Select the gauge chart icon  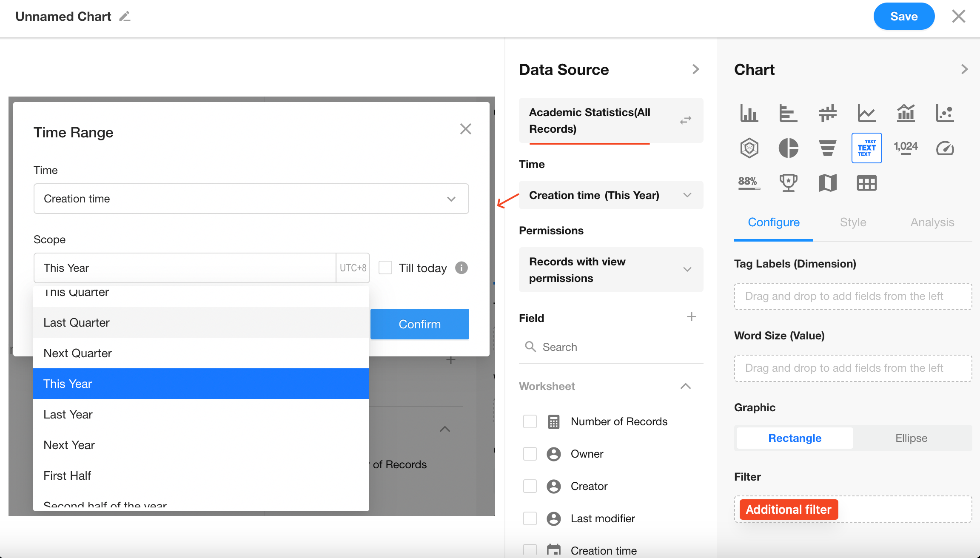tap(945, 148)
